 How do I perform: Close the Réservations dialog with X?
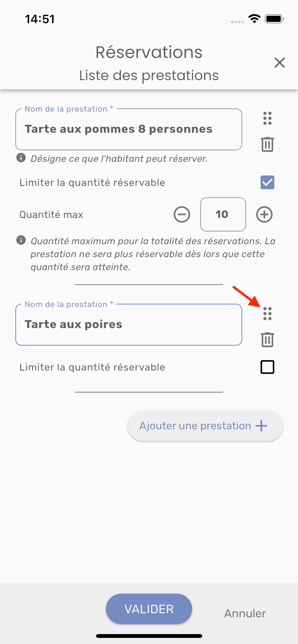point(279,63)
